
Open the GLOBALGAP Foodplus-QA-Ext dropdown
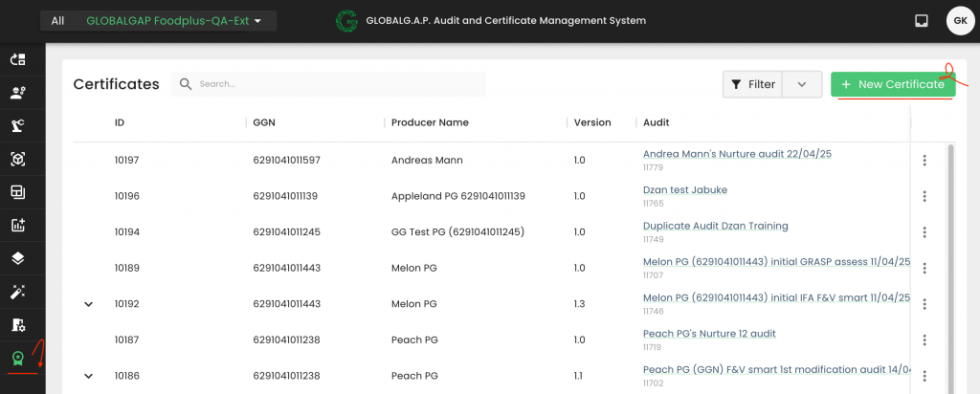click(173, 21)
